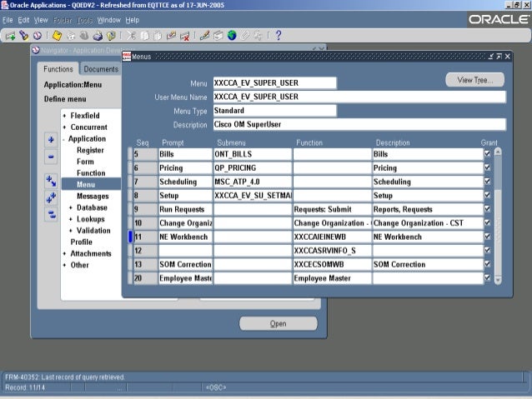The height and width of the screenshot is (399, 532).
Task: Open the View menu
Action: click(x=41, y=20)
